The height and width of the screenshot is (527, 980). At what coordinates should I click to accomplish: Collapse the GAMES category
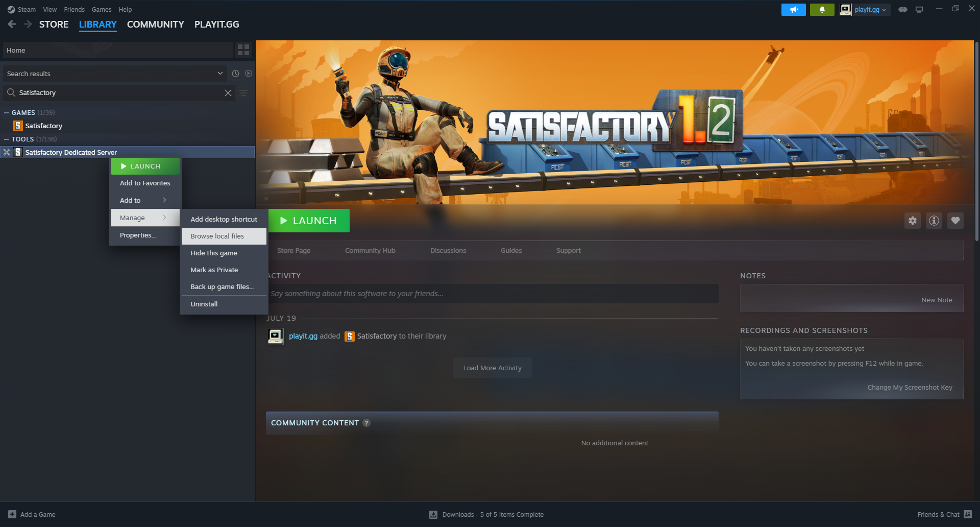[7, 112]
